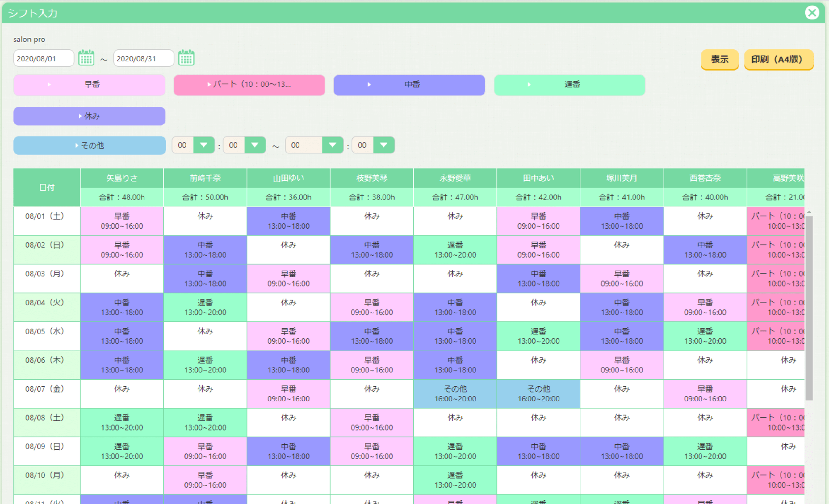Select the 早番 shift type
829x504 pixels.
click(90, 85)
